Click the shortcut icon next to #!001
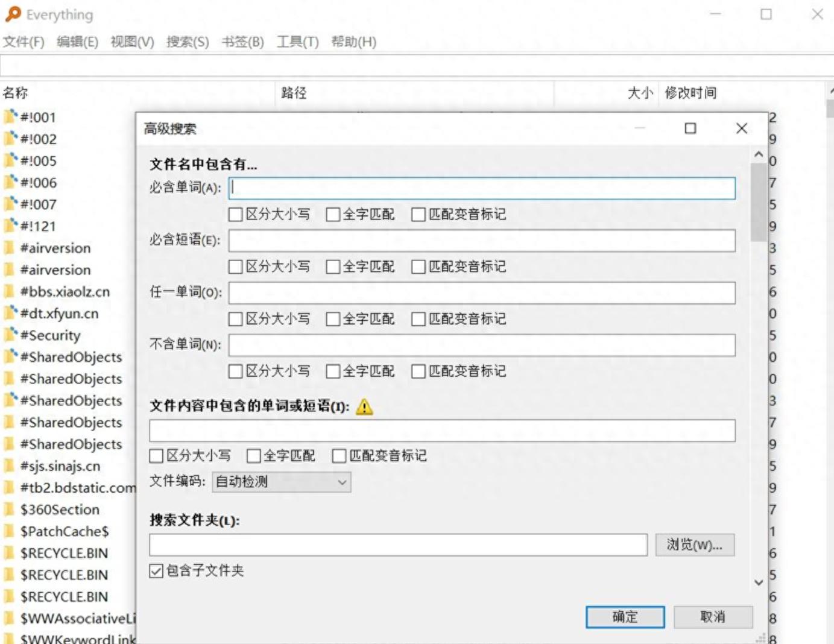Viewport: 834px width, 644px height. 10,118
